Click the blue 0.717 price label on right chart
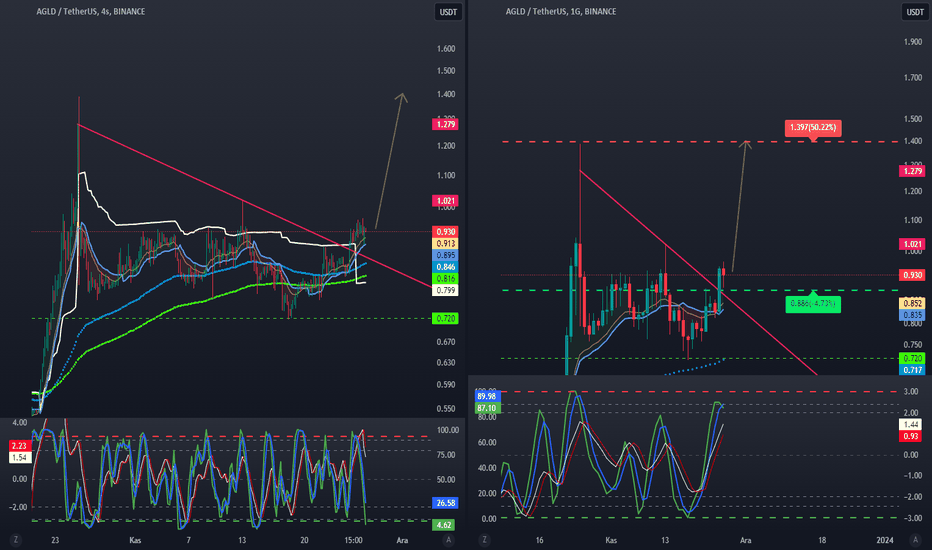 click(912, 370)
